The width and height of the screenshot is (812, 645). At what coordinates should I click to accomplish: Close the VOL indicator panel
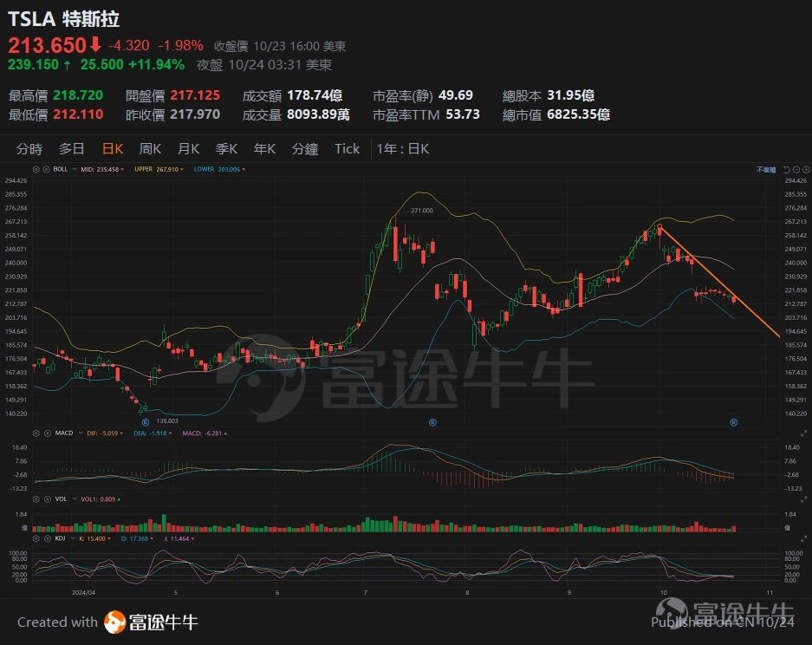[47, 499]
